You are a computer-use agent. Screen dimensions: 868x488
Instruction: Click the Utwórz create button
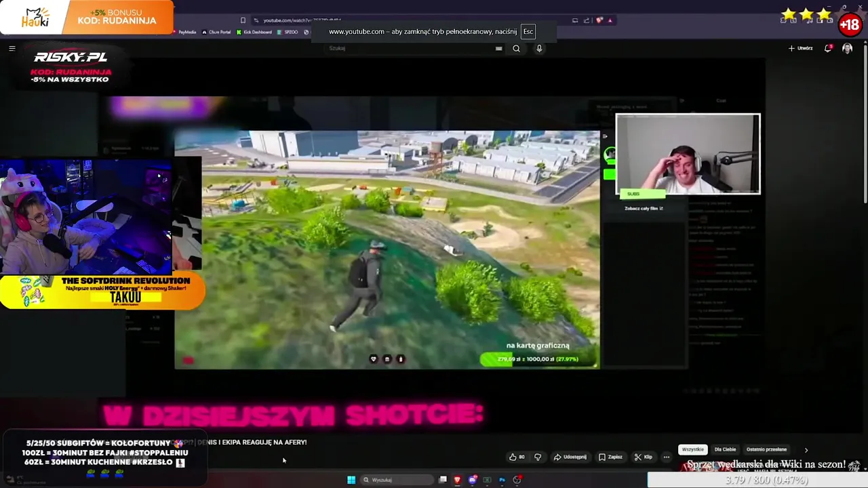(x=801, y=48)
